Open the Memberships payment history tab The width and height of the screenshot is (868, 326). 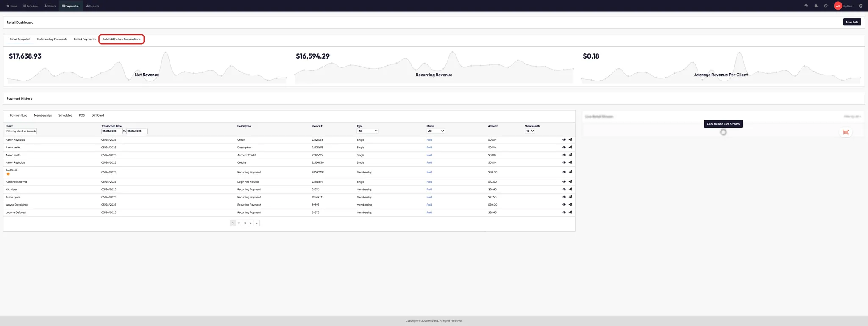tap(43, 115)
